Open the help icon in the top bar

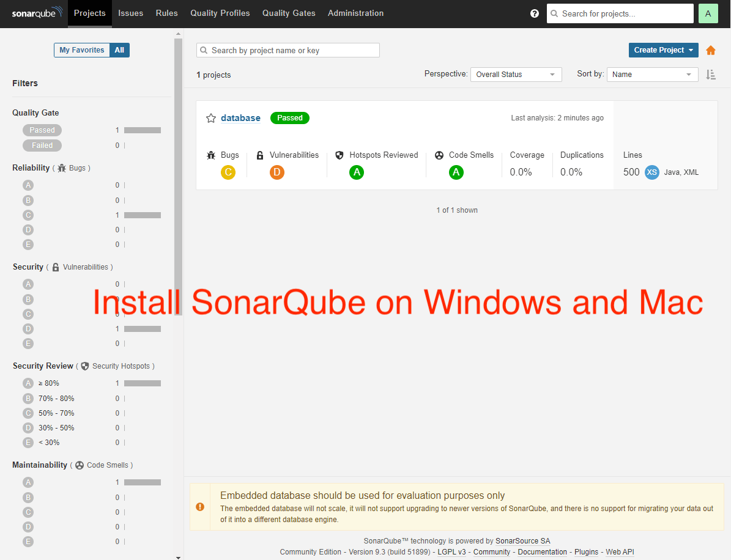click(x=534, y=13)
